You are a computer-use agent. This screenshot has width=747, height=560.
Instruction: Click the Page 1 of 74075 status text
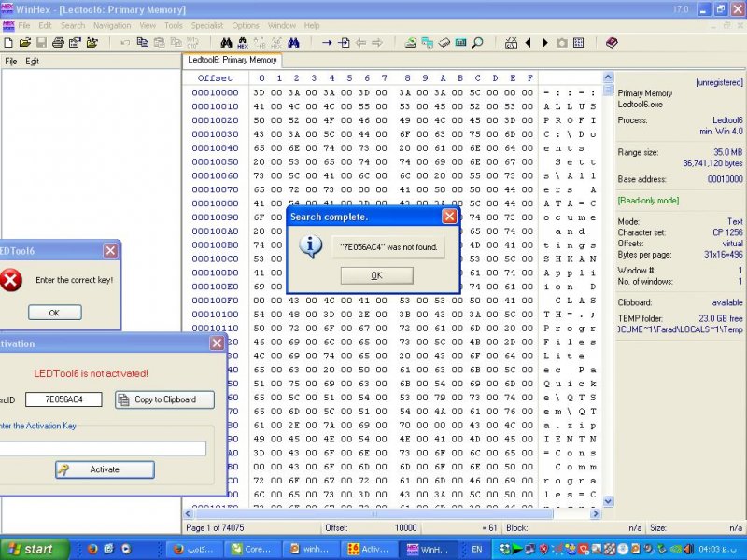[215, 527]
